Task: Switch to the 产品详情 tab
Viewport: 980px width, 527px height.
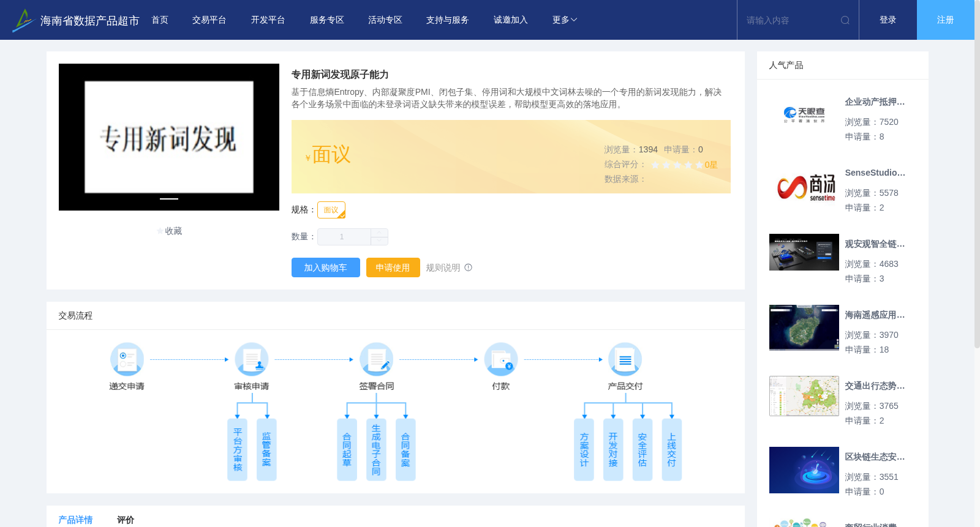Action: click(x=75, y=520)
